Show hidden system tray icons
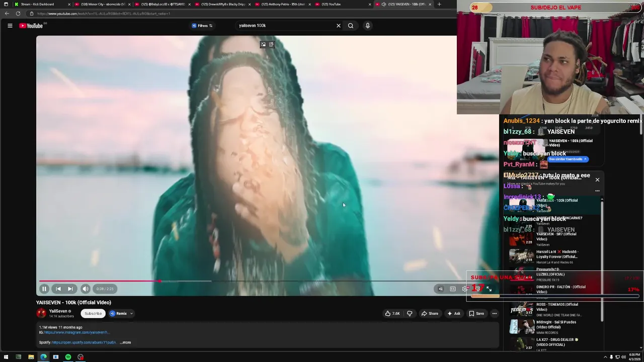The width and height of the screenshot is (644, 362). pos(605,357)
